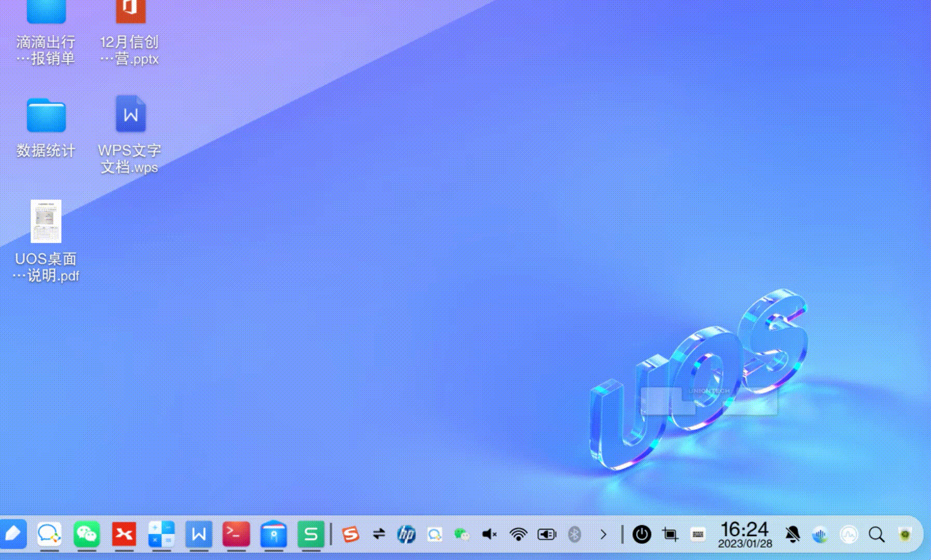Open WPS Spreadsheets green S icon

[x=311, y=534]
